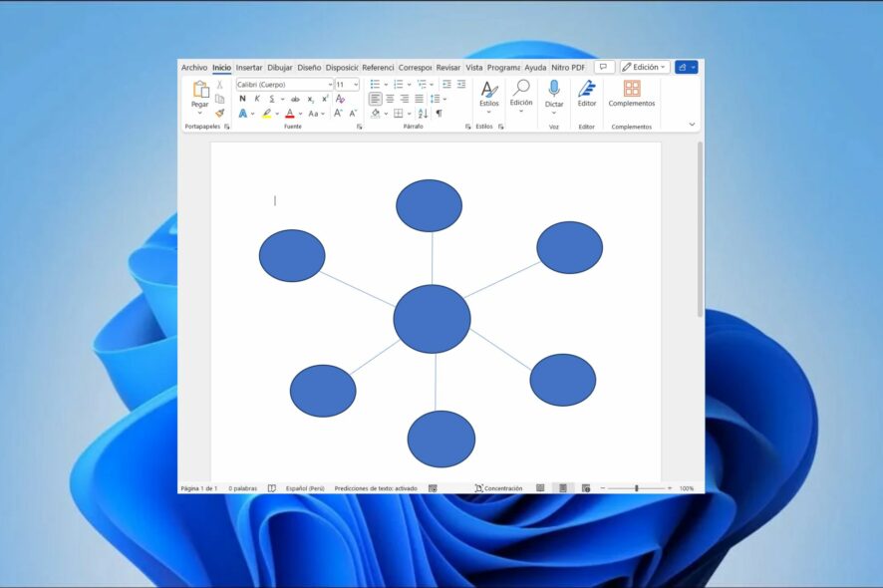Toggle Print Layout view in status bar
Viewport: 883px width, 588px height.
(x=562, y=488)
